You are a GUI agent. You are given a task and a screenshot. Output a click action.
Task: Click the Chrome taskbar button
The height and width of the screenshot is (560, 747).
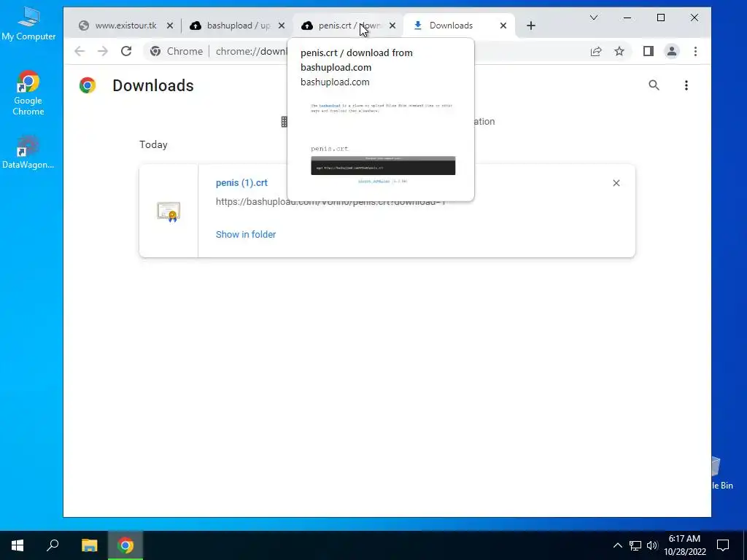tap(125, 545)
